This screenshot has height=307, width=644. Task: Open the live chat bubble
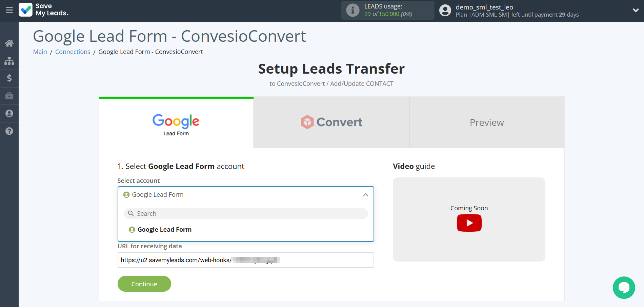[624, 288]
